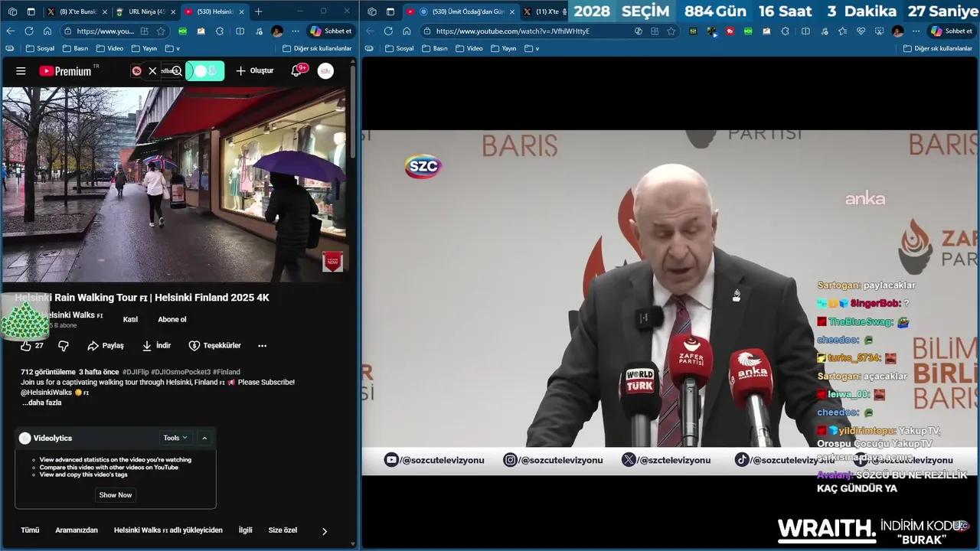Favorite this page star in left browser

coord(161,31)
